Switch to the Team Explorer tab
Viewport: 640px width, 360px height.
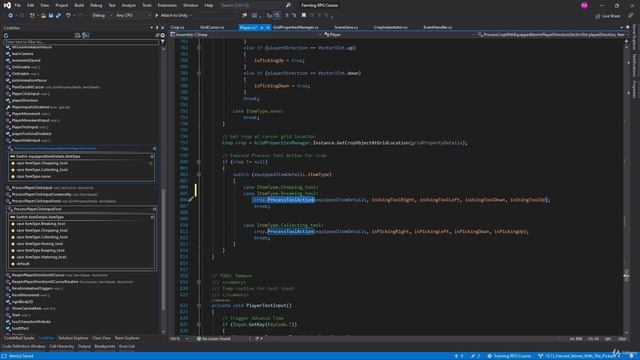[x=127, y=338]
